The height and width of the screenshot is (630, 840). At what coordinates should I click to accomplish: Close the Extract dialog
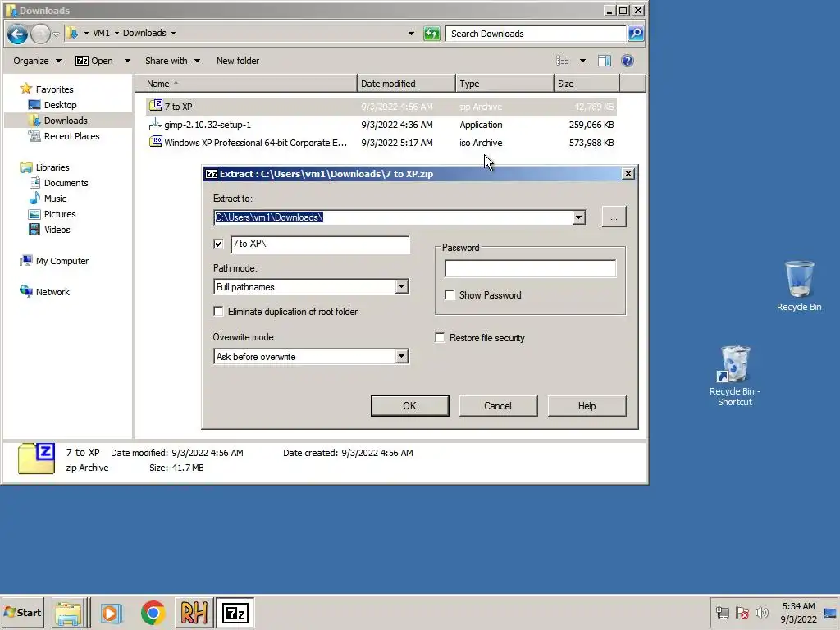[x=628, y=174]
